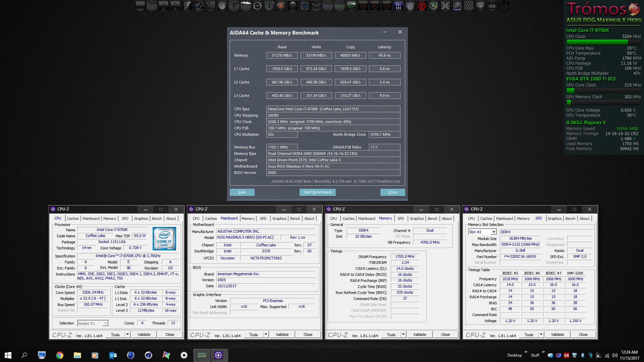Open the Windows Start menu
Image resolution: width=644 pixels, height=362 pixels.
pyautogui.click(x=8, y=355)
